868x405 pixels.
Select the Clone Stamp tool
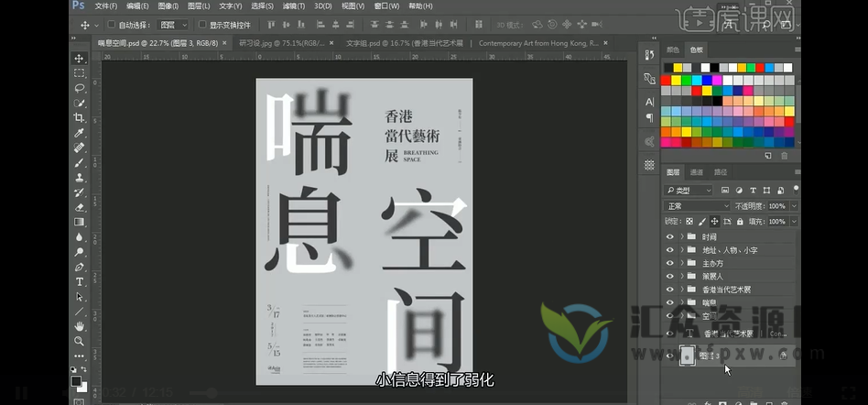click(x=79, y=178)
